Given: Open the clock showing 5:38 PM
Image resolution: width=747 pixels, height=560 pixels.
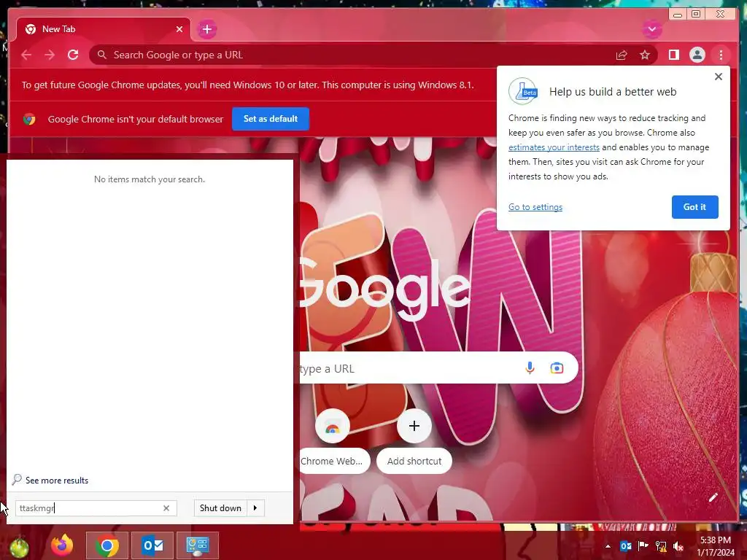Looking at the screenshot, I should click(x=716, y=546).
